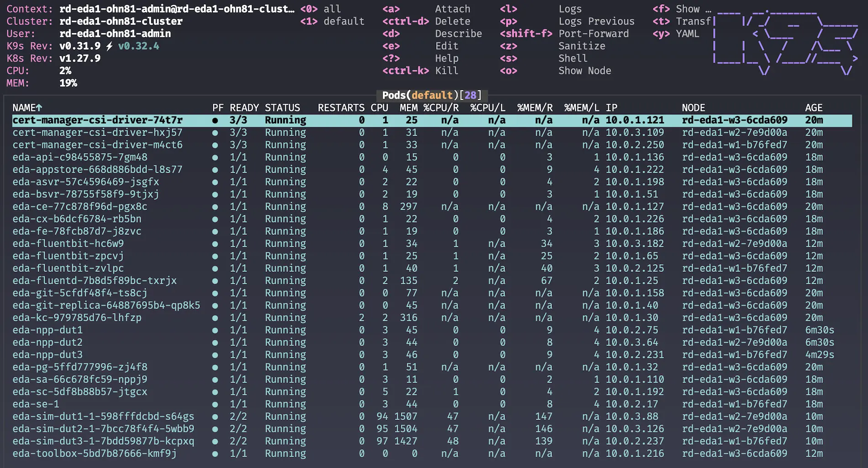Select the 'all' namespace shortcut

[x=332, y=9]
